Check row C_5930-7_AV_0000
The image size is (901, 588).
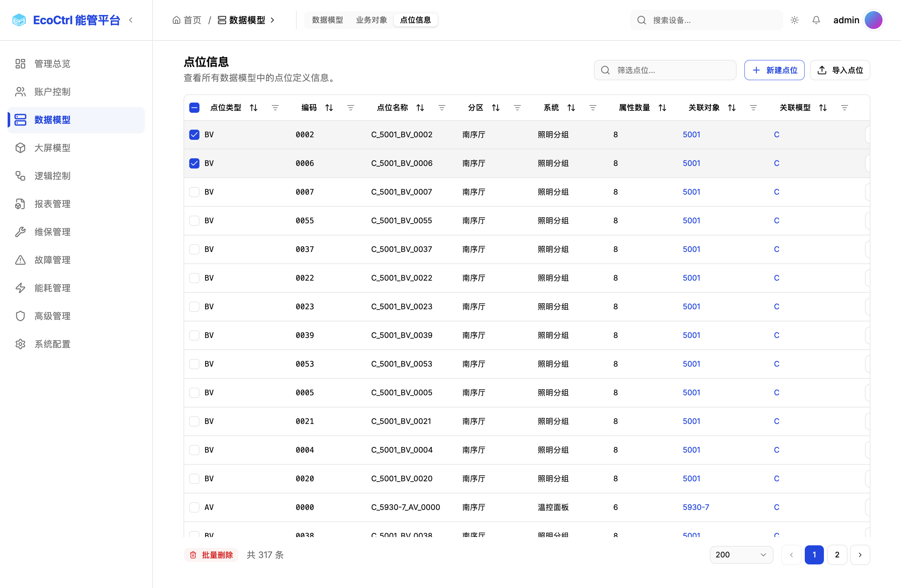[194, 507]
